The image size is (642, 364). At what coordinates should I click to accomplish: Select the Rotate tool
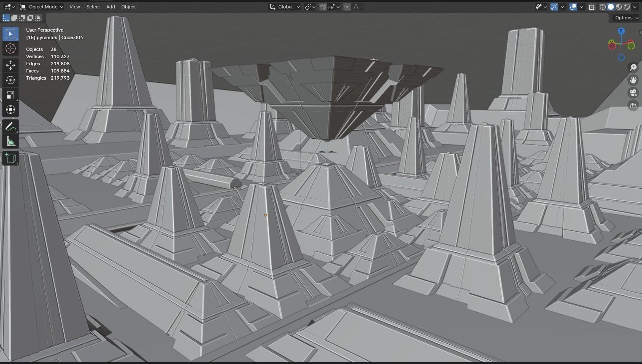[x=11, y=80]
